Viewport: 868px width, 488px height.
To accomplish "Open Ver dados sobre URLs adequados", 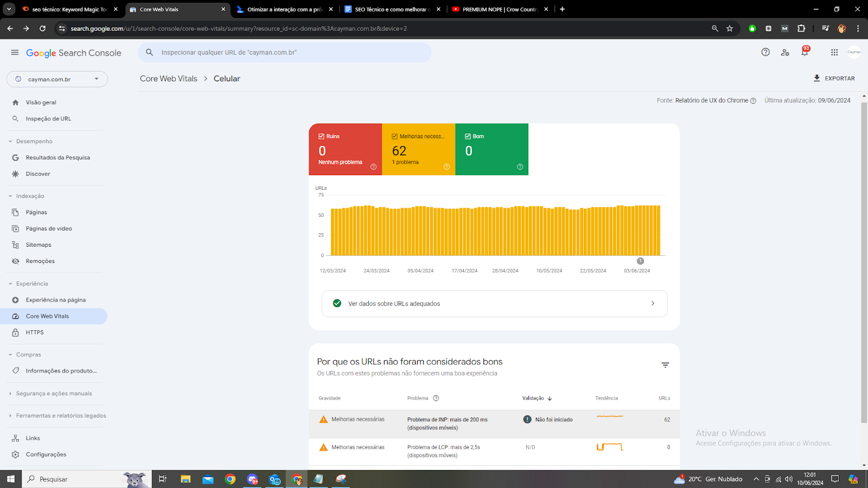I will (x=494, y=304).
